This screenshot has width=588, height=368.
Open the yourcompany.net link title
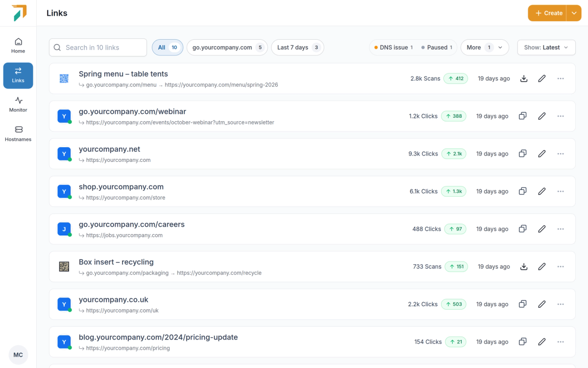click(x=109, y=149)
